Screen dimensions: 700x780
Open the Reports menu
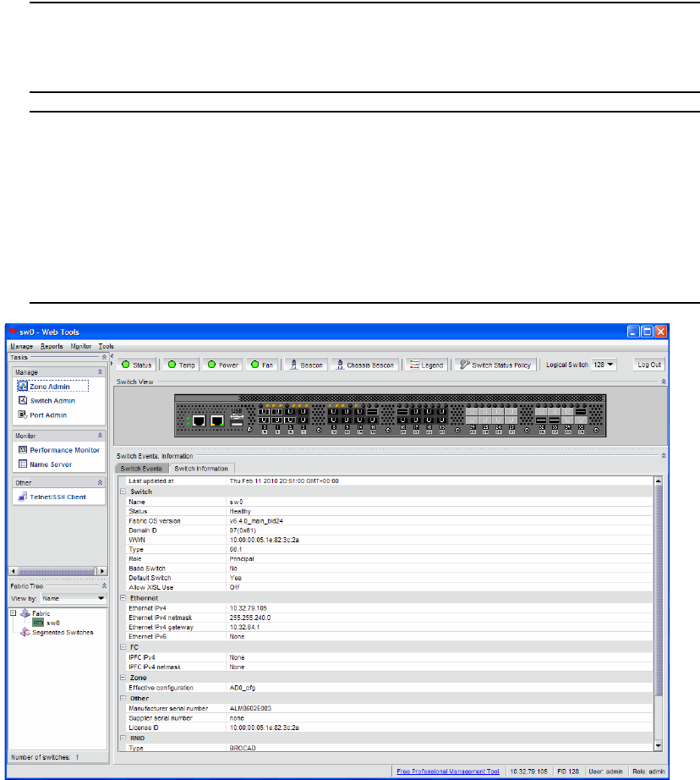point(52,346)
